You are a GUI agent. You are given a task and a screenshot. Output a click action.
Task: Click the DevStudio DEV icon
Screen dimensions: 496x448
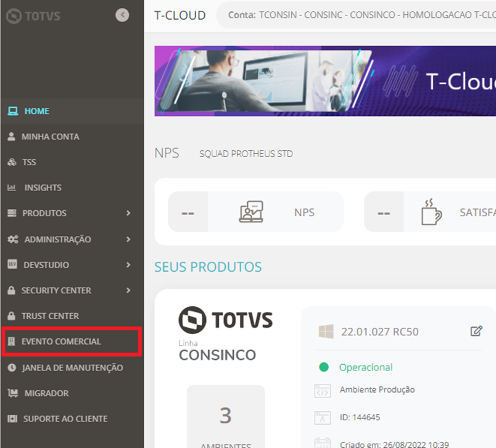click(12, 264)
